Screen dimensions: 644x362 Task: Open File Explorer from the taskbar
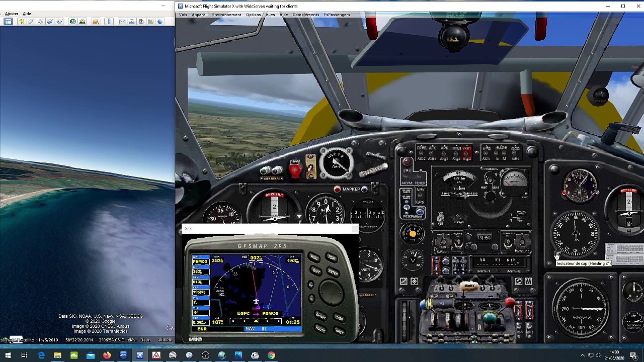click(57, 355)
